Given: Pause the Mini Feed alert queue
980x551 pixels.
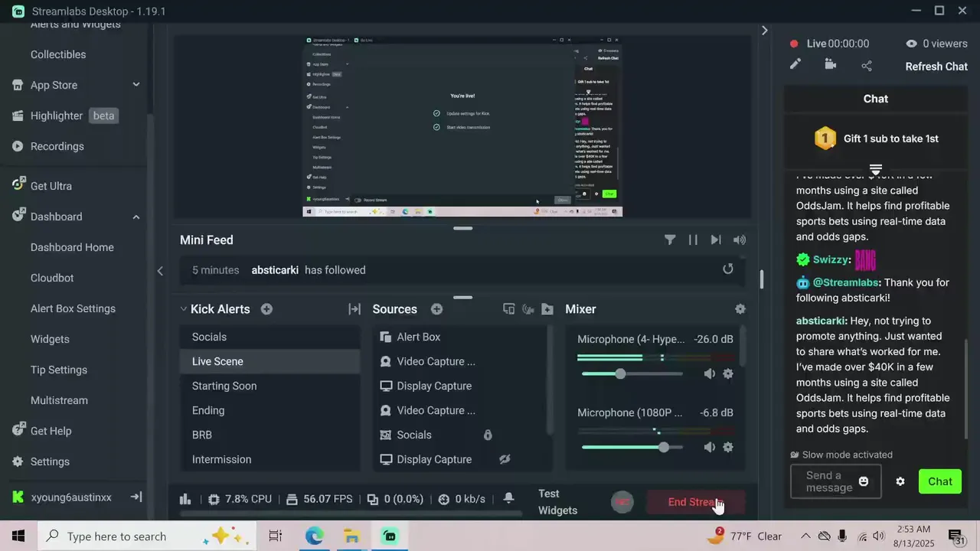Looking at the screenshot, I should click(x=693, y=240).
